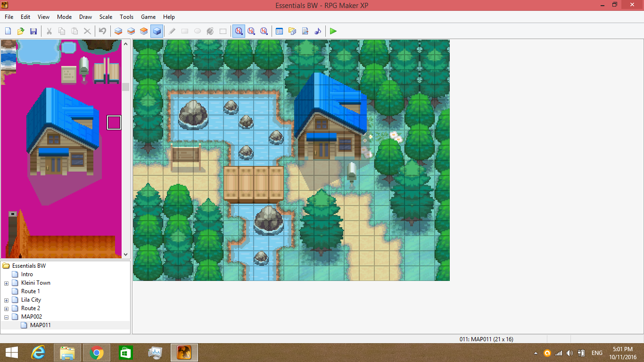
Task: Set map zoom to 1:1 scale
Action: point(239,31)
